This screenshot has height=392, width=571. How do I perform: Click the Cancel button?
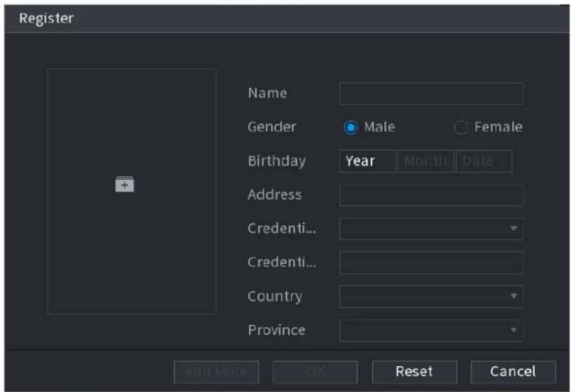[x=513, y=372]
